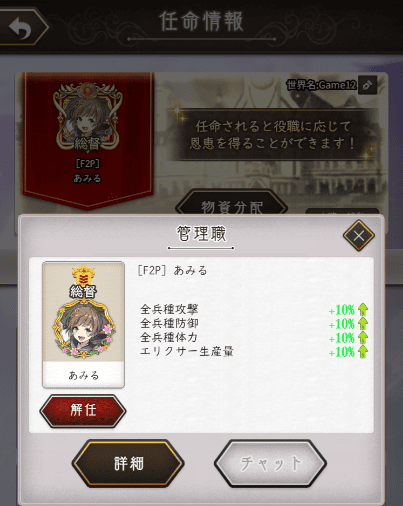Dismiss the あみる governor with 解任 button
The width and height of the screenshot is (403, 506).
83,411
